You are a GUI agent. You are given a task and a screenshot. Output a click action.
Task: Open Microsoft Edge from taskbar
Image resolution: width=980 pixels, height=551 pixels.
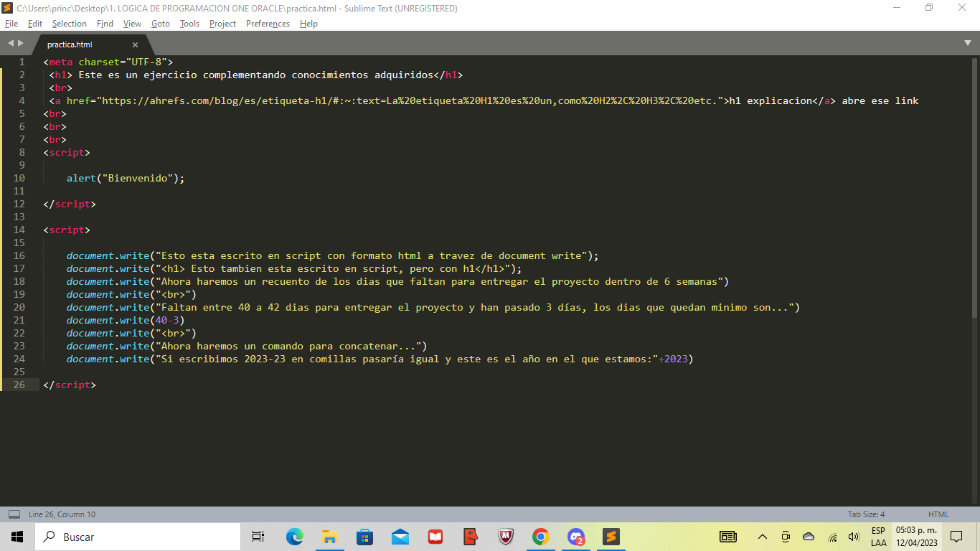(x=294, y=537)
